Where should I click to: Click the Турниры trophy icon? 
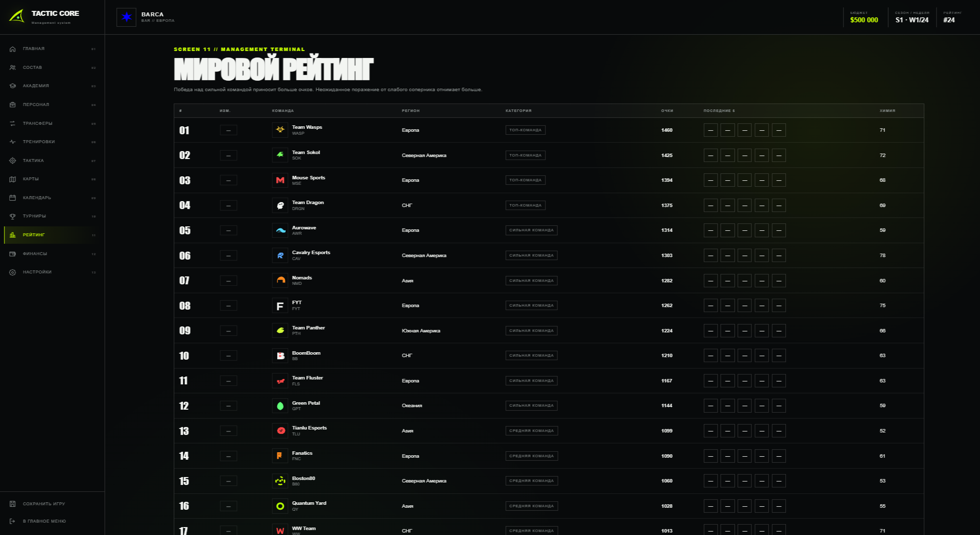(x=13, y=216)
